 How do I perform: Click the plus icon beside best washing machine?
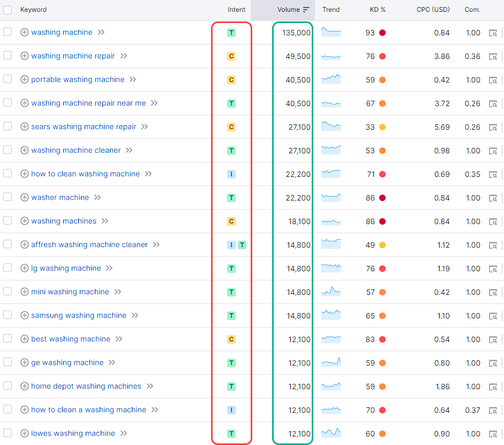coord(24,339)
